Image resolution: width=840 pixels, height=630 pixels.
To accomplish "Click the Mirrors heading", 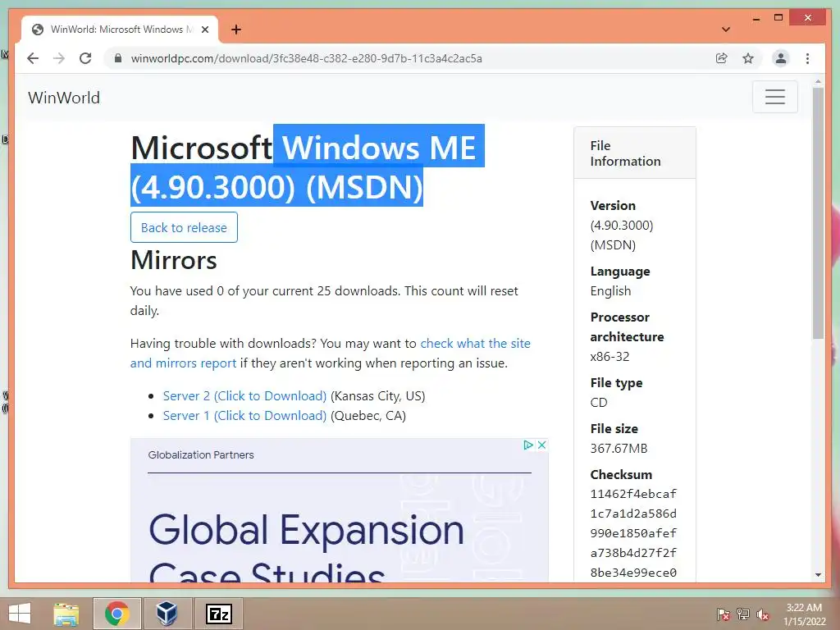I will [174, 260].
